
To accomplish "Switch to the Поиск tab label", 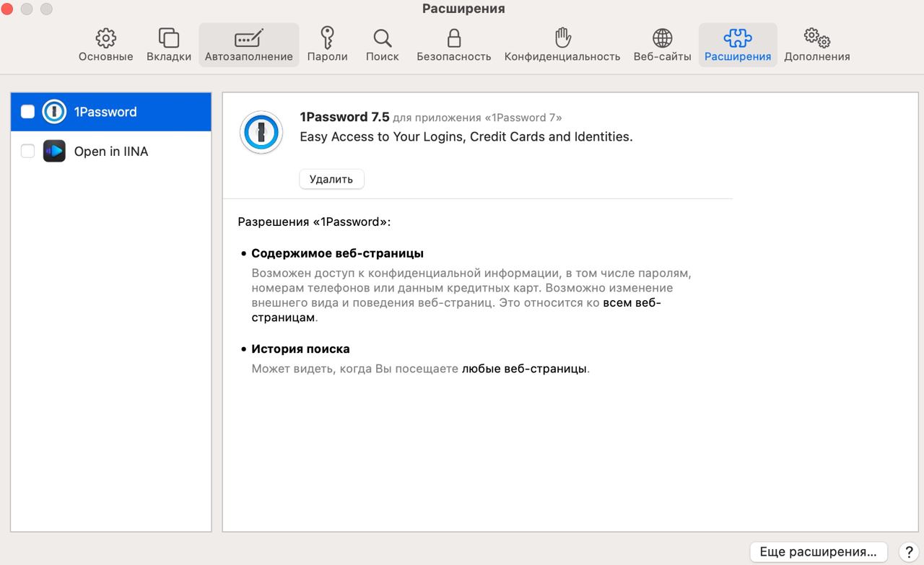I will tap(382, 56).
